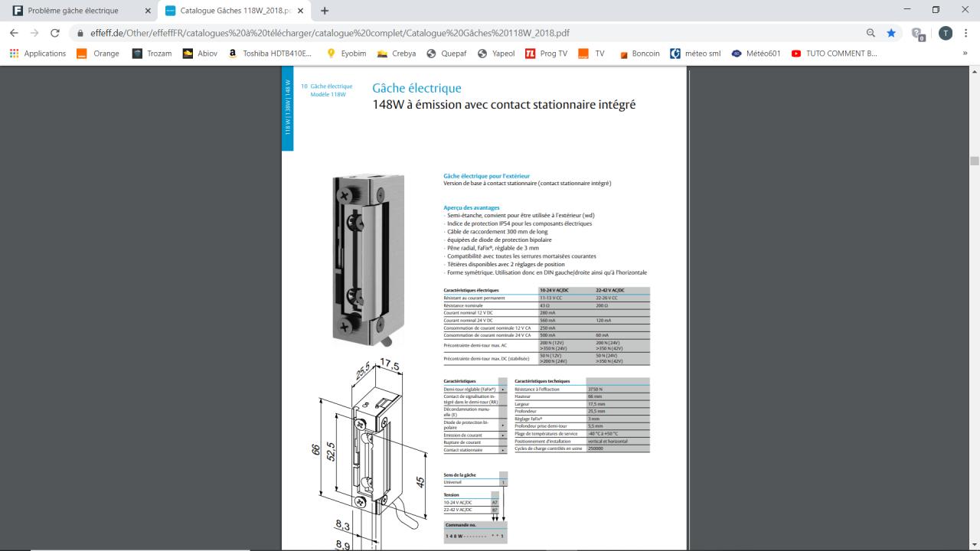Viewport: 980px width, 551px height.
Task: Open the Eyobim bookmark
Action: (348, 54)
